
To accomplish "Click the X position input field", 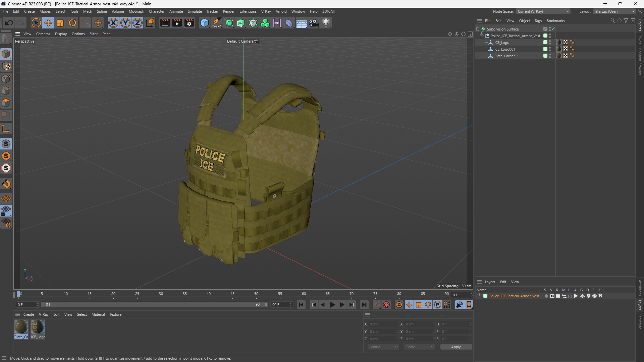I will click(384, 324).
